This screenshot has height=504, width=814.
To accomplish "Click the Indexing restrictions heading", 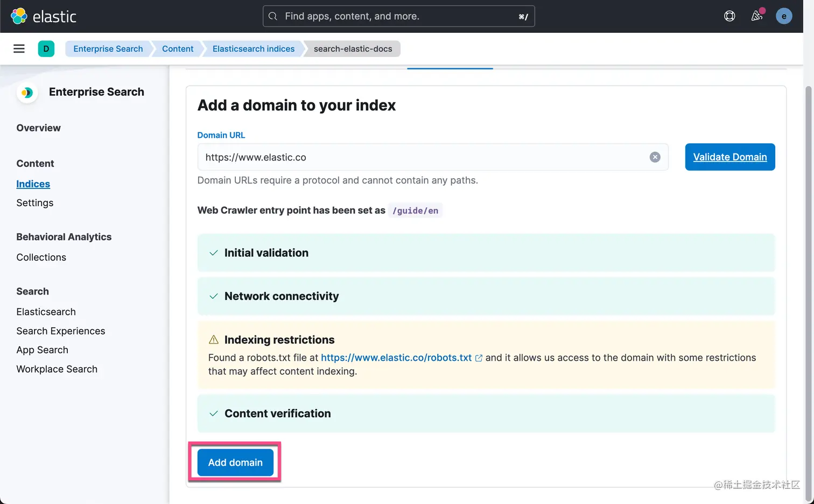I will 279,340.
